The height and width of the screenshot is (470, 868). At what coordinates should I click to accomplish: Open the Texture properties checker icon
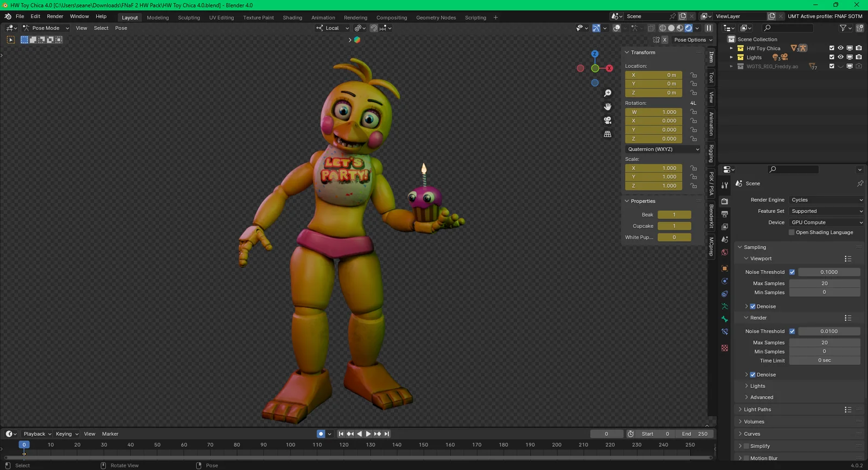pyautogui.click(x=725, y=348)
